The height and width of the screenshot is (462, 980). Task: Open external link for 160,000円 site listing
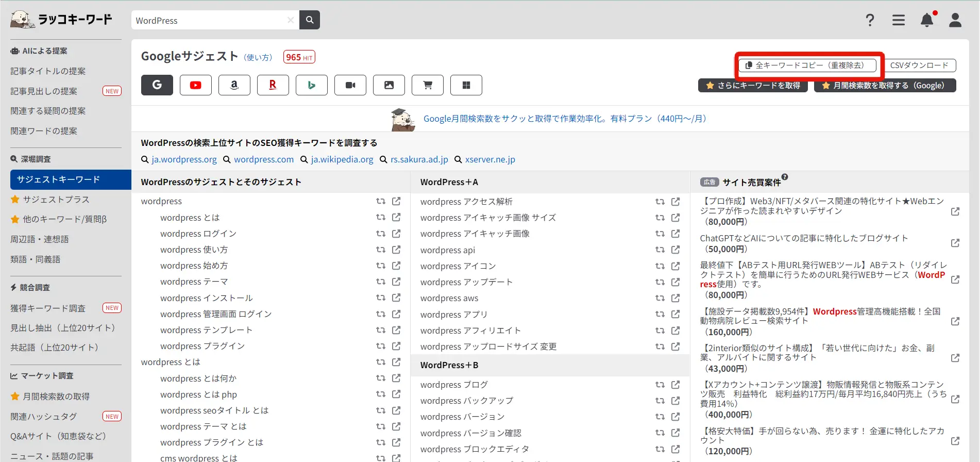(x=955, y=321)
